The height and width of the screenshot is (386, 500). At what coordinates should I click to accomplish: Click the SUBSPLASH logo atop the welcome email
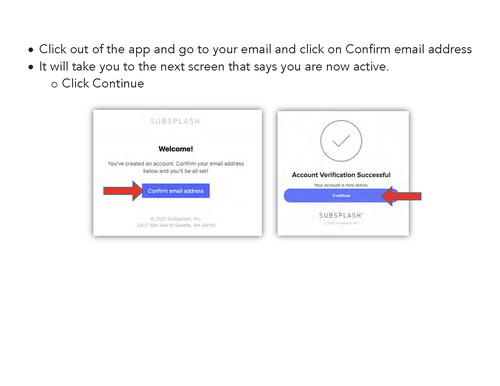pyautogui.click(x=175, y=121)
